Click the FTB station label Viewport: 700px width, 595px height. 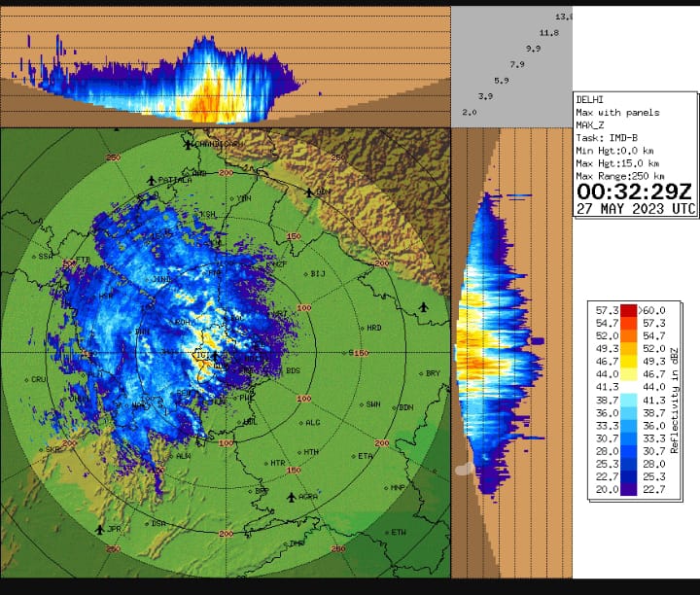[83, 260]
